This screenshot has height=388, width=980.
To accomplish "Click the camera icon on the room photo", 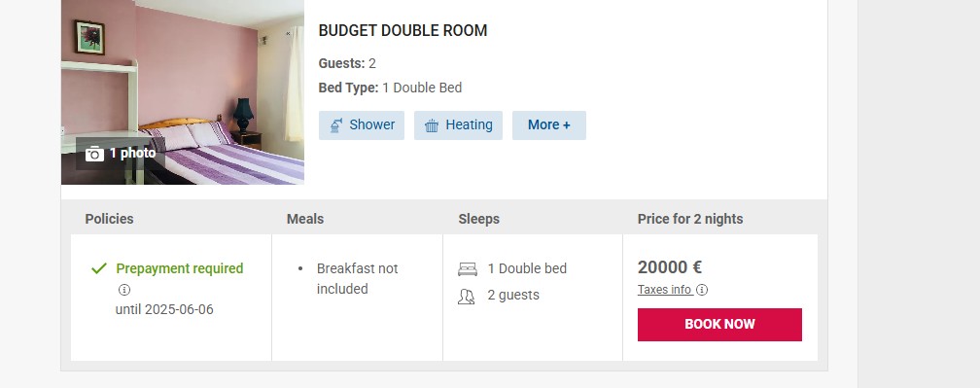I will pos(94,153).
